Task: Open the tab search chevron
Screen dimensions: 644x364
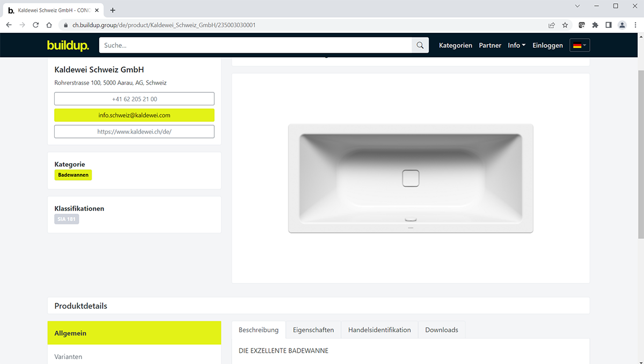Action: click(577, 6)
